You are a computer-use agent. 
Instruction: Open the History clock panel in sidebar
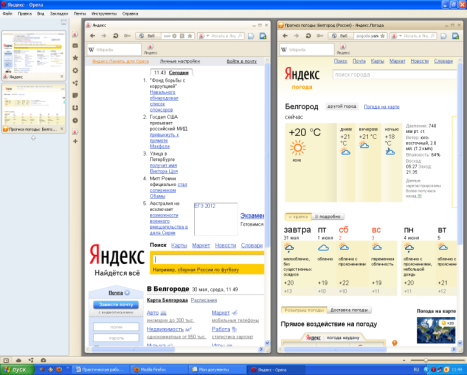tap(75, 120)
